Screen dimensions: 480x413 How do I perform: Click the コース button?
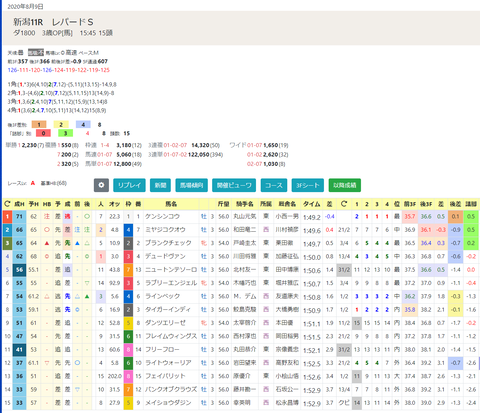[274, 185]
